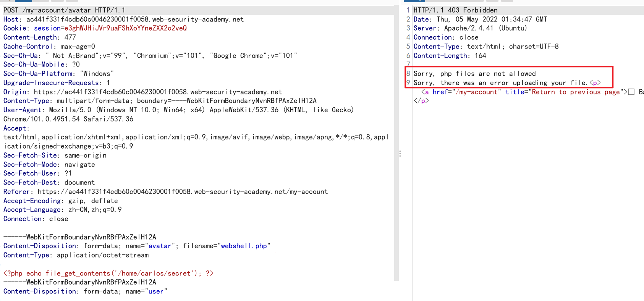This screenshot has width=644, height=301.
Task: Click the 'Content-Type: application/octet-stream' line
Action: (x=76, y=255)
